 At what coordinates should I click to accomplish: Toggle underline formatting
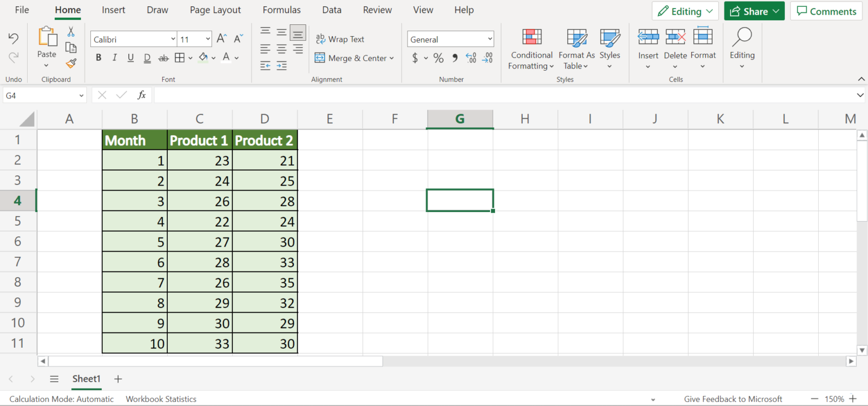(x=130, y=57)
